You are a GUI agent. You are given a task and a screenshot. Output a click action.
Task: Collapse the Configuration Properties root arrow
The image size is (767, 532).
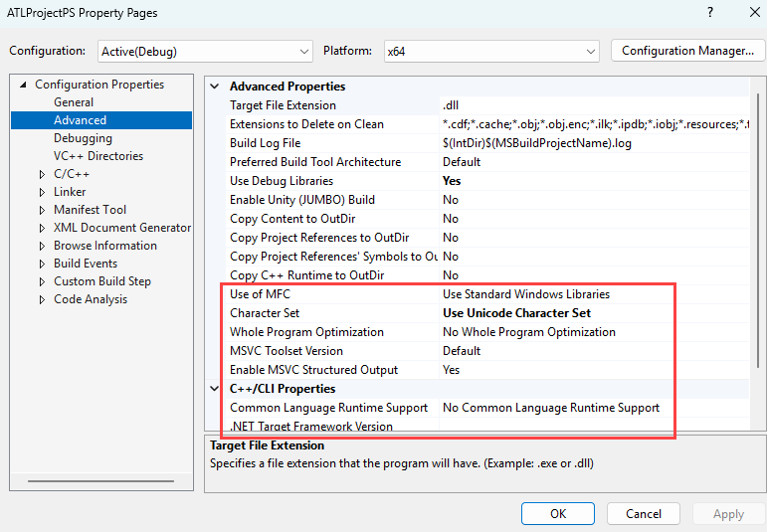pyautogui.click(x=23, y=85)
